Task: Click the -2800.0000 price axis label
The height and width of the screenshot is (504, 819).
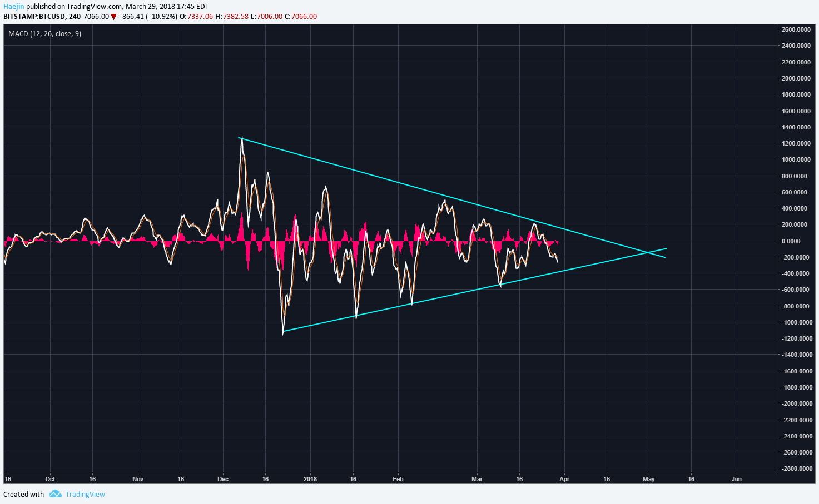Action: click(x=796, y=468)
